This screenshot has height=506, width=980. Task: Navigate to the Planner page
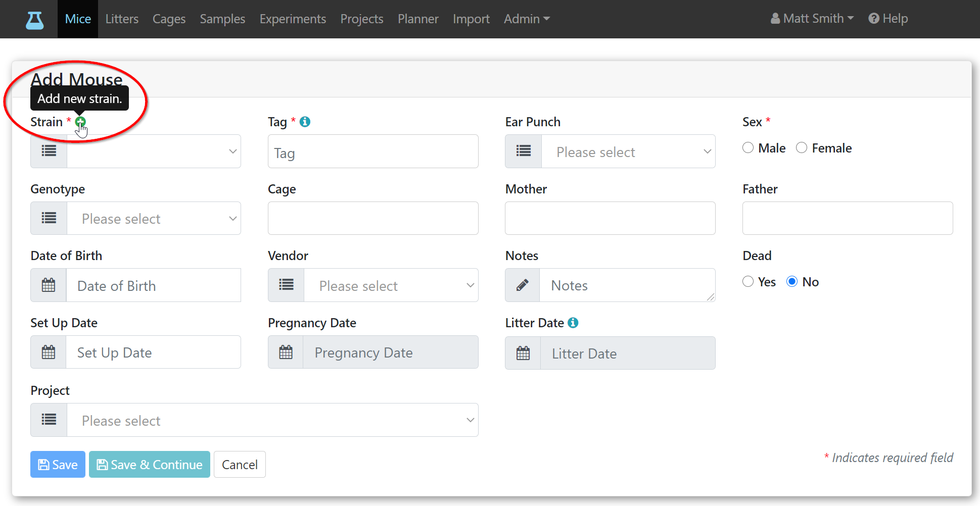(418, 19)
